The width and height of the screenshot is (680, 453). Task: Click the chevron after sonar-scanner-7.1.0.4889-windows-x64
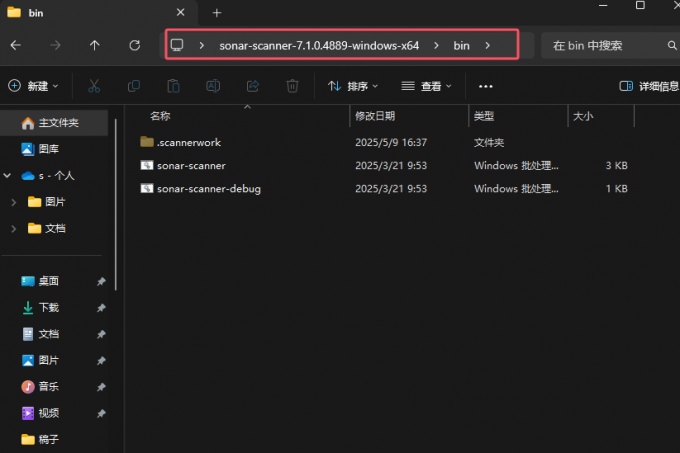click(x=436, y=45)
